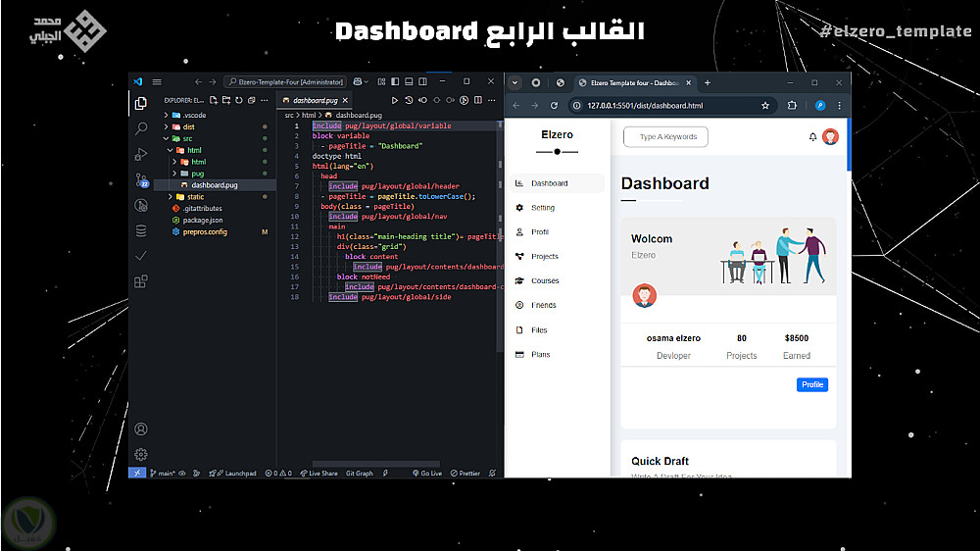Click the blue Profile button
The image size is (980, 551).
click(x=811, y=384)
